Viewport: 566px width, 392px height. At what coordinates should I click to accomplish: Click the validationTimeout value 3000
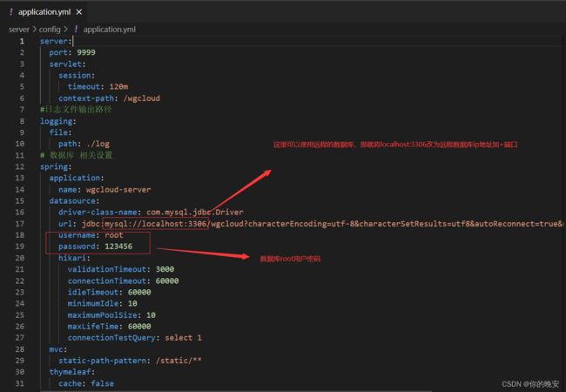[165, 269]
